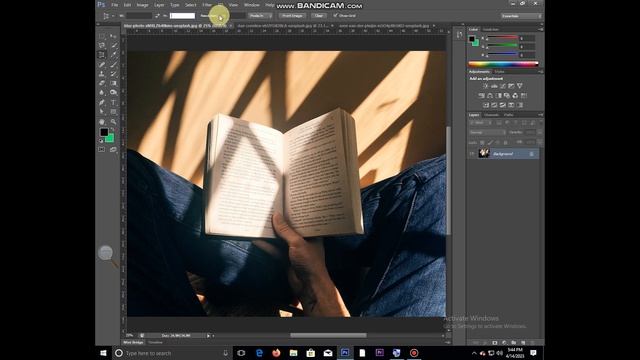Select the Eyedropper tool

[113, 54]
